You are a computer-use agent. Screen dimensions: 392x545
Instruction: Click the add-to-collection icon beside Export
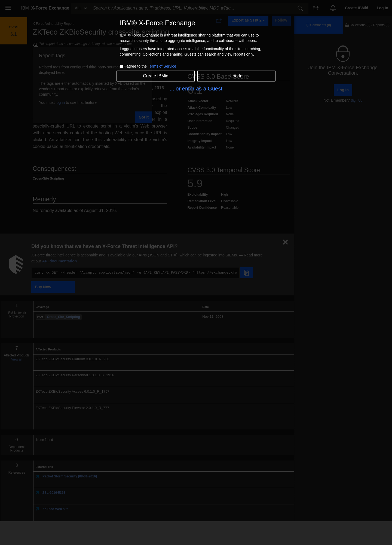[219, 21]
